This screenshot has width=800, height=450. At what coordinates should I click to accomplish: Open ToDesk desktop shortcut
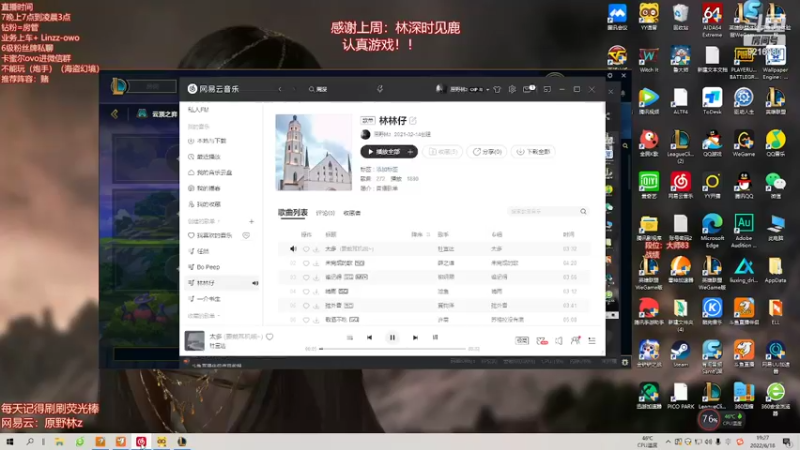[x=712, y=101]
